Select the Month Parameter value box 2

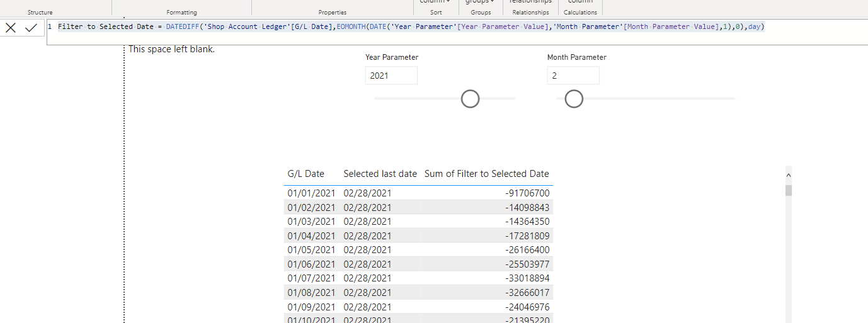point(573,76)
